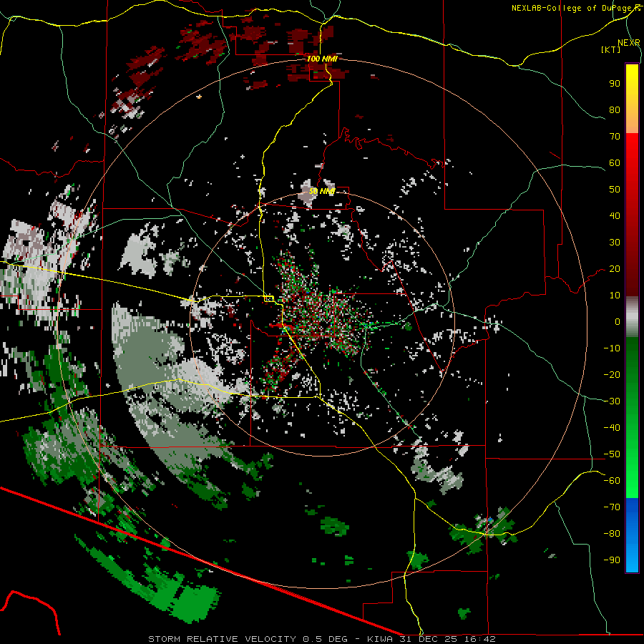Image resolution: width=644 pixels, height=644 pixels.
Task: Click the [KT] units label
Action: point(610,49)
